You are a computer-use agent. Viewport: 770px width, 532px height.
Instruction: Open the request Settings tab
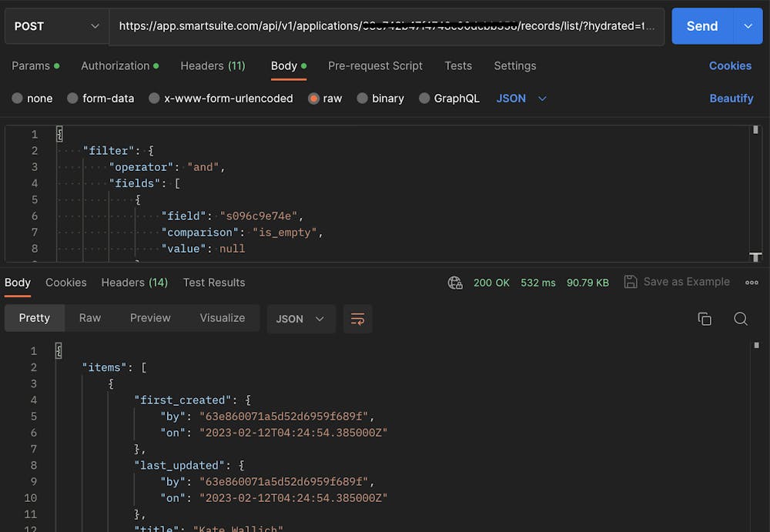(514, 65)
